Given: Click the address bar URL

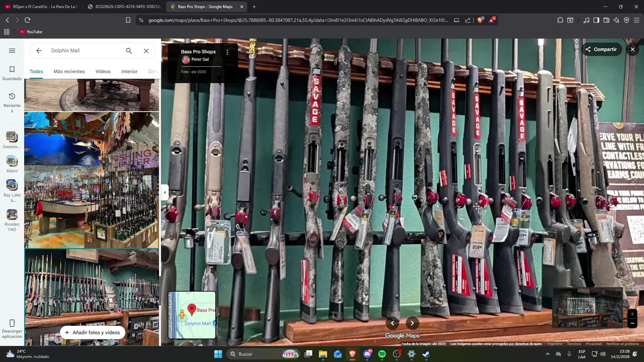Looking at the screenshot, I should [298, 20].
